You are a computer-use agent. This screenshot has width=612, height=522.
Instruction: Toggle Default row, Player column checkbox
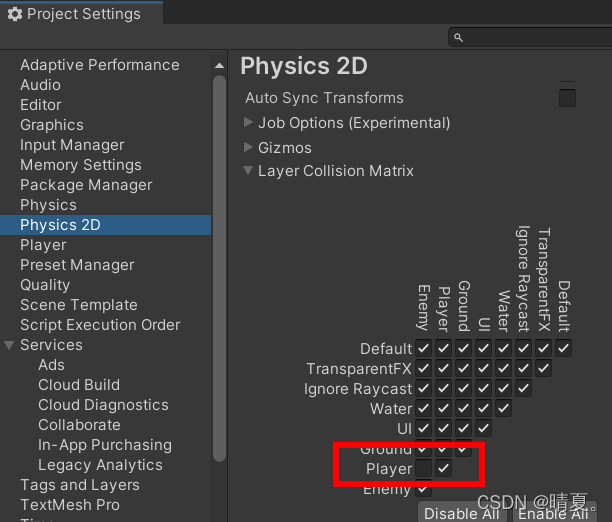443,348
